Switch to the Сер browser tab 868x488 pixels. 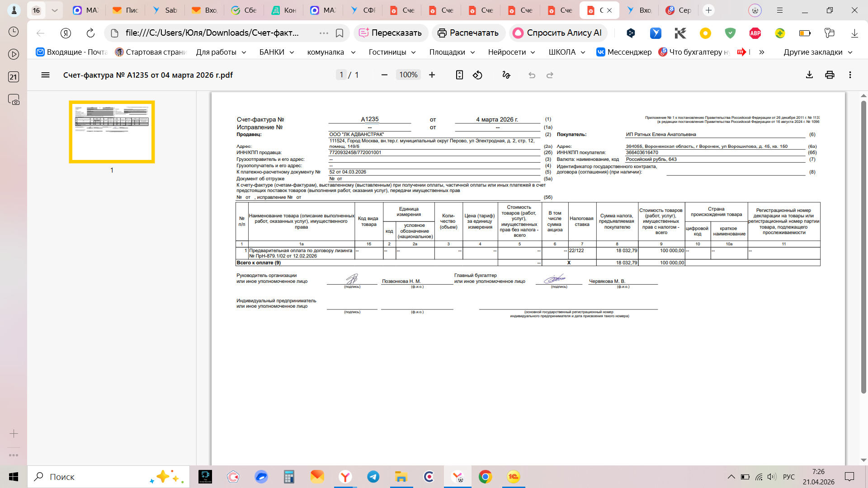(x=678, y=10)
